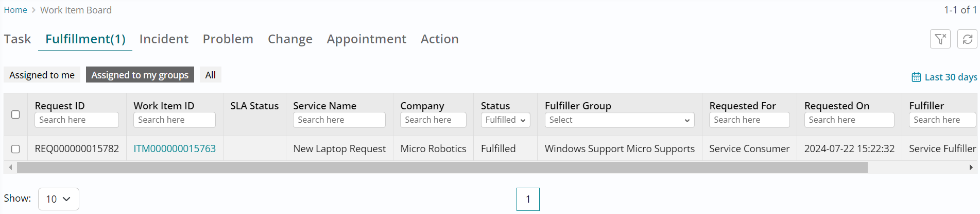Open the Show rows-per-page dropdown
This screenshot has height=214, width=980.
coord(58,199)
